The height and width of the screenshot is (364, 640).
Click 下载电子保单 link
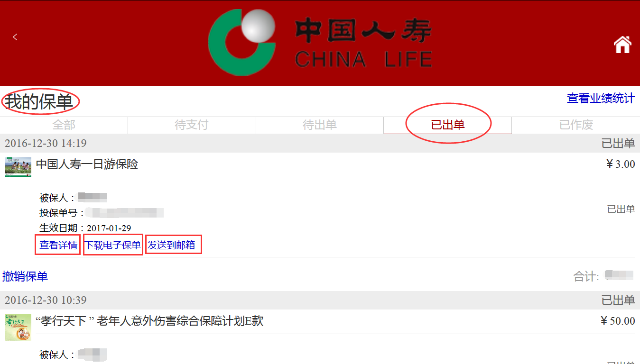113,245
